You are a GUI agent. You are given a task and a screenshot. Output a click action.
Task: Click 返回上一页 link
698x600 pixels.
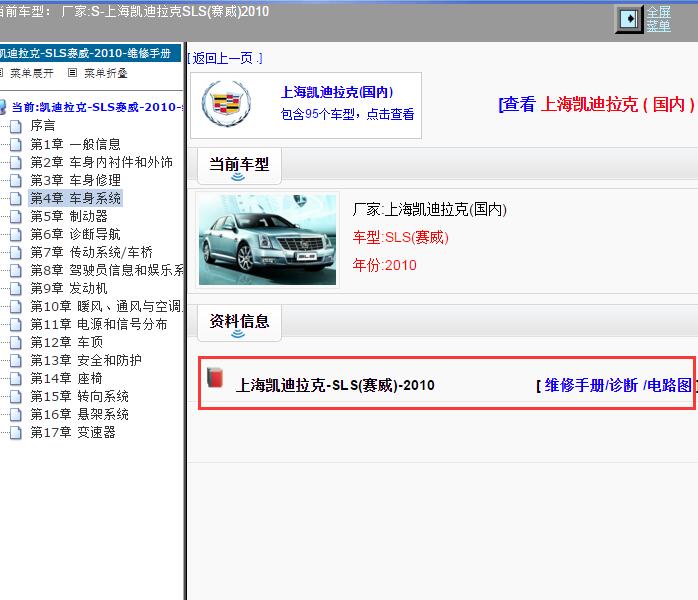[225, 58]
